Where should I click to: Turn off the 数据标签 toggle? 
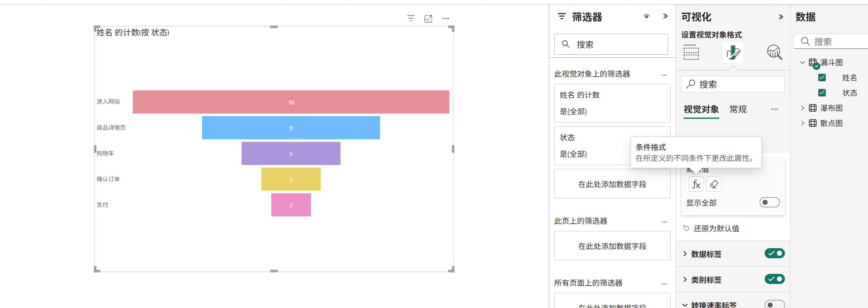[774, 253]
